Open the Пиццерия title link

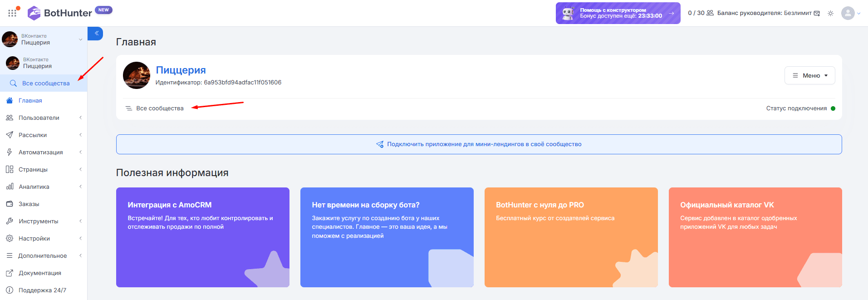tap(181, 70)
